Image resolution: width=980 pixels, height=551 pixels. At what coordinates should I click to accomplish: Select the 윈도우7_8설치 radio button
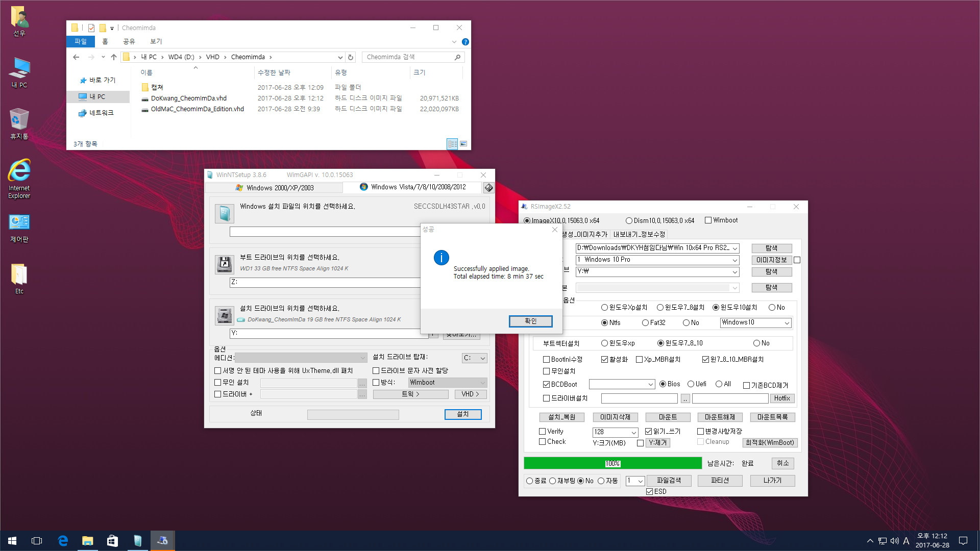[660, 308]
